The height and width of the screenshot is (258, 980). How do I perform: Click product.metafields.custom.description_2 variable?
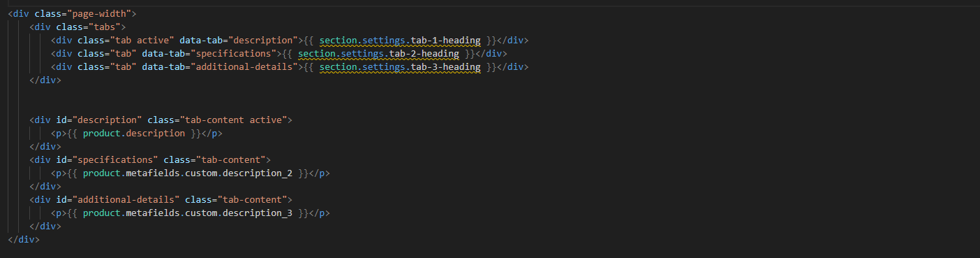point(187,173)
